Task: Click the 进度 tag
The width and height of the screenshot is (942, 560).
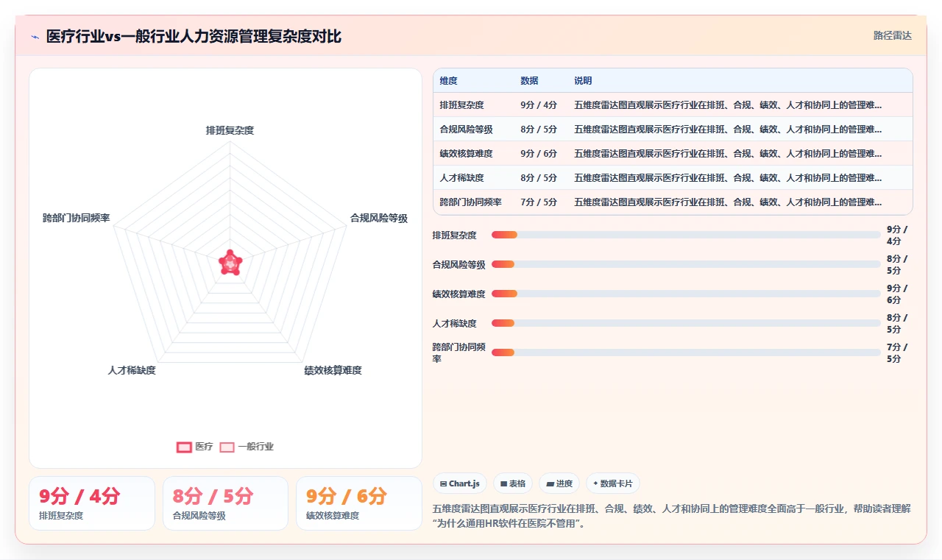Action: point(559,483)
